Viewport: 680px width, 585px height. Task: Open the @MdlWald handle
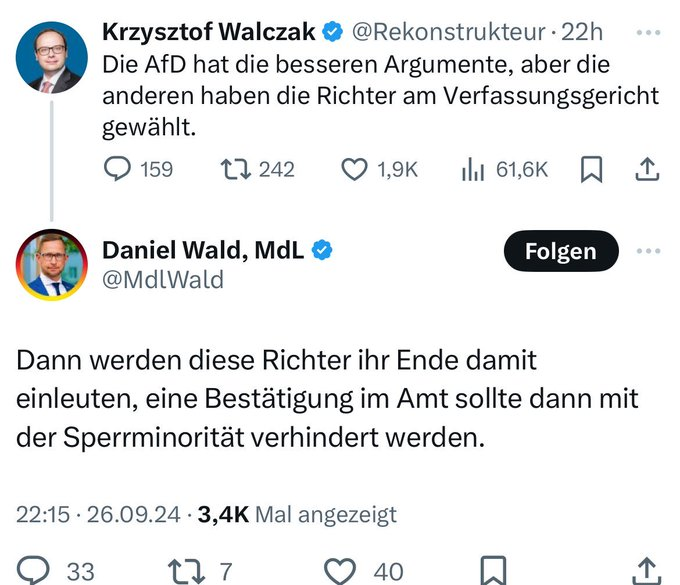point(163,279)
